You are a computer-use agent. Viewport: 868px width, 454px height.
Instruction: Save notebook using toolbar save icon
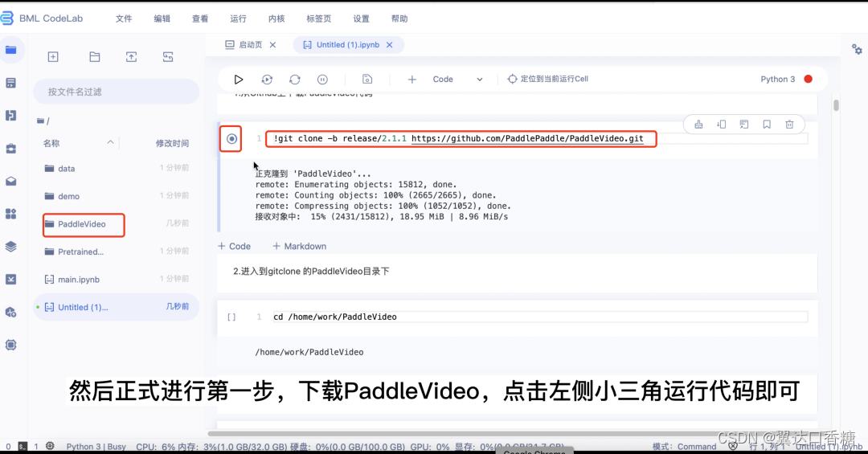[367, 80]
